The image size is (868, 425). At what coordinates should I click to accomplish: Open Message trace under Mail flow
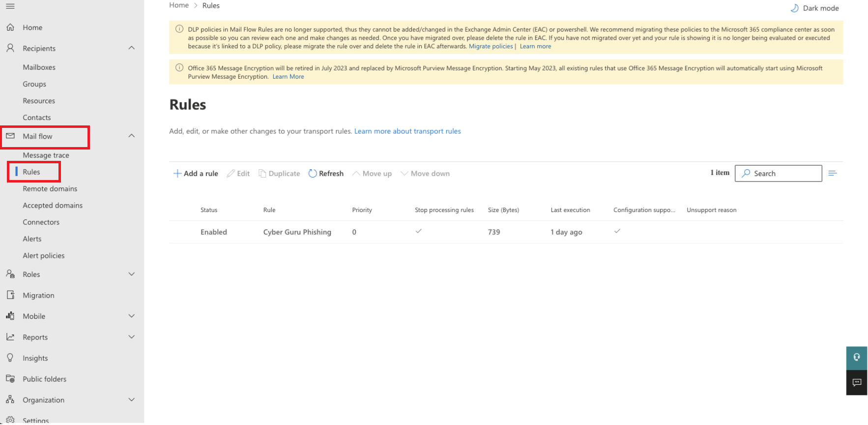pos(46,155)
